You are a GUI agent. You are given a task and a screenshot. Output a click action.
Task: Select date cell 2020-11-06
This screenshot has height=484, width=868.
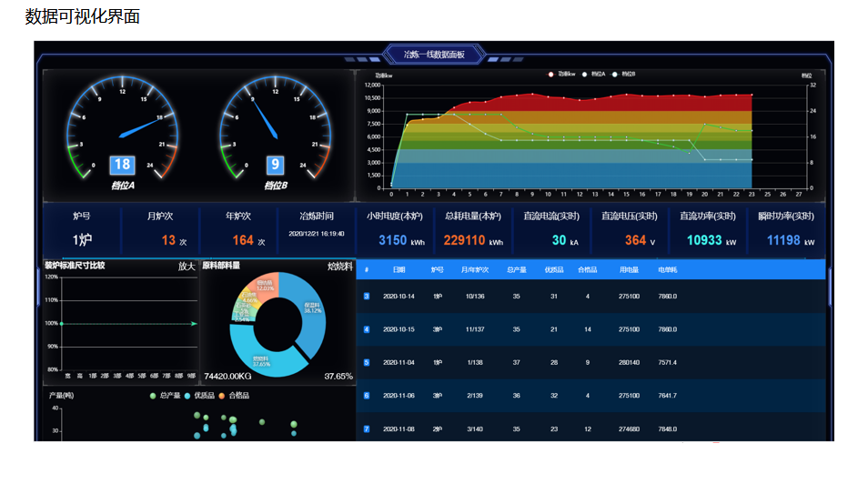399,396
